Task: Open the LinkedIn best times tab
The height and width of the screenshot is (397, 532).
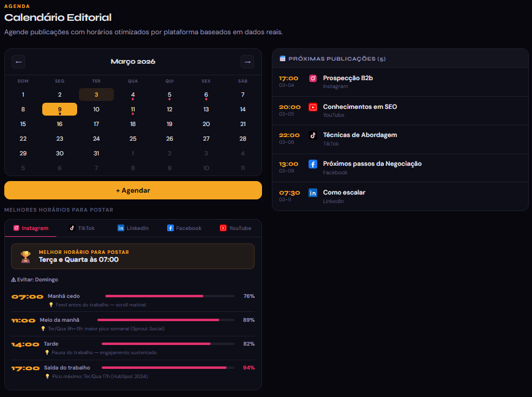Action: (x=133, y=228)
